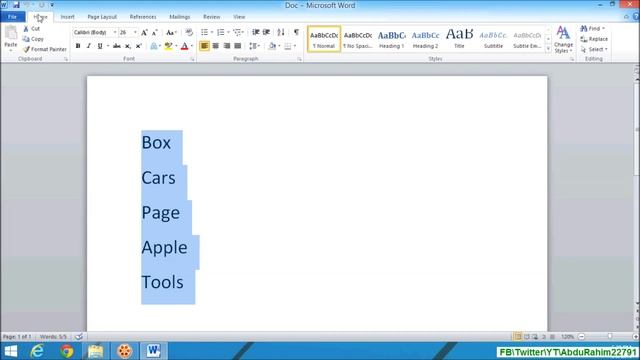
Task: Switch to the Insert tab
Action: (67, 17)
